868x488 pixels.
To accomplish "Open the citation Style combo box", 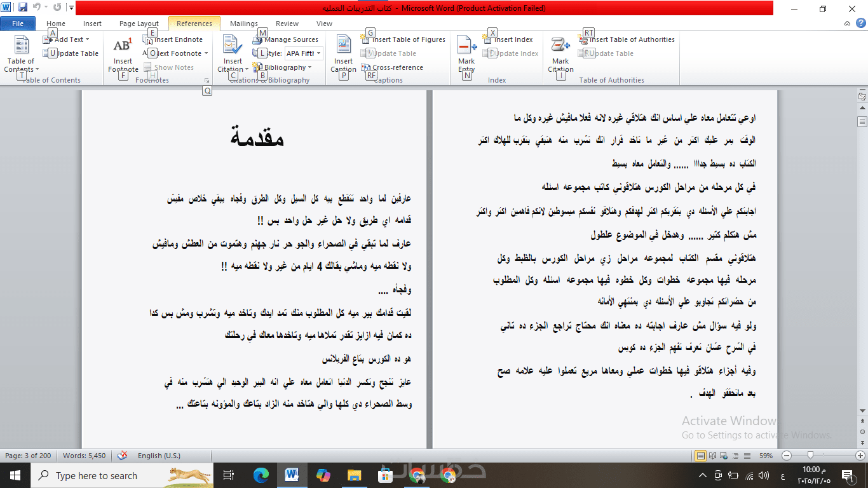I will [x=303, y=53].
